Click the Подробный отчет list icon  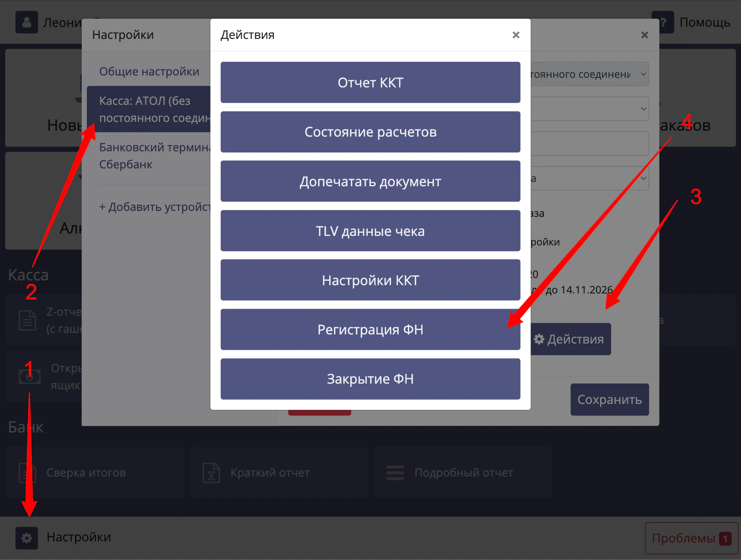[x=395, y=472]
